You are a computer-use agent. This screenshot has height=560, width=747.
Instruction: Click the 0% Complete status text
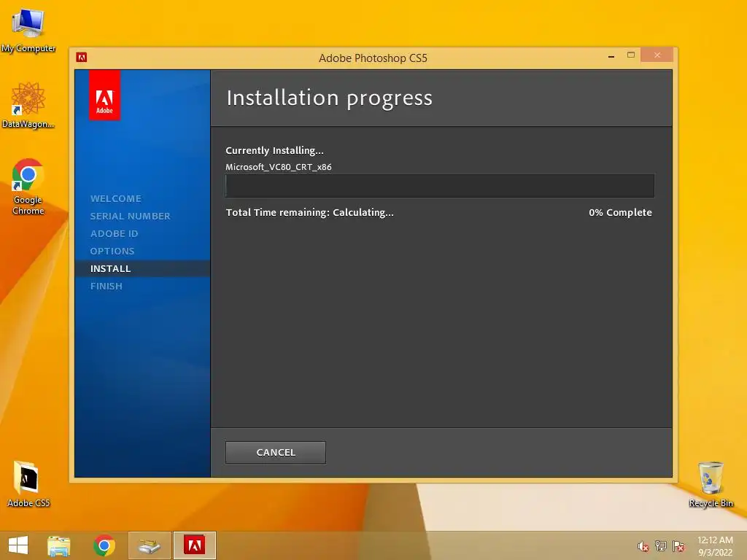coord(620,212)
